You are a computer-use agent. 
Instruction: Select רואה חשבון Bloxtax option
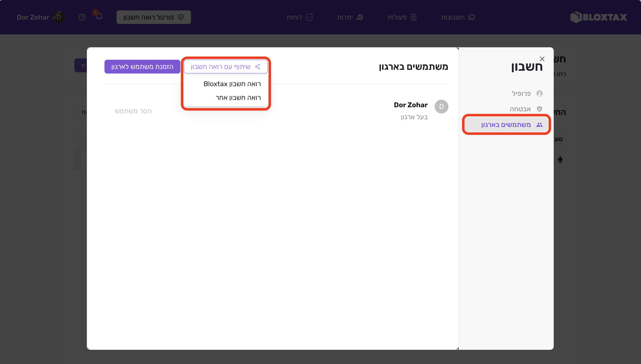[232, 84]
